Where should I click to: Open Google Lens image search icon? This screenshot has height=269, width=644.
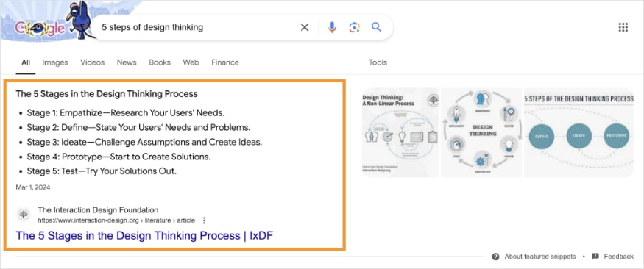[355, 27]
